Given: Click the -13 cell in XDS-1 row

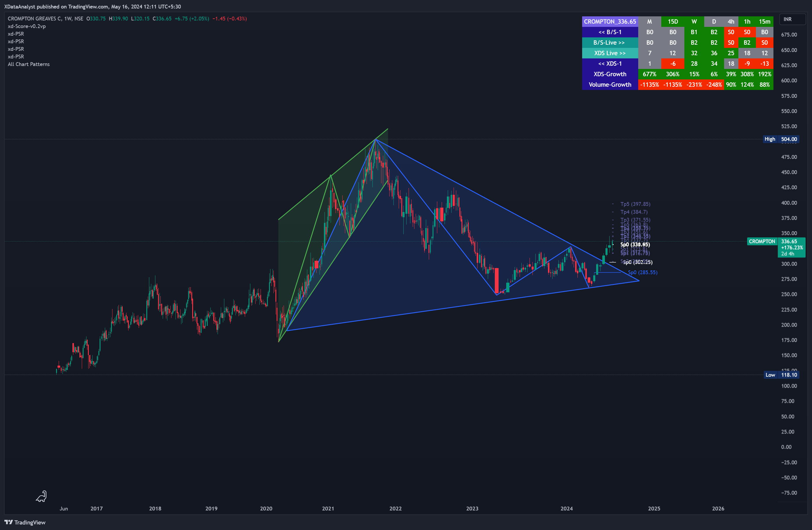Looking at the screenshot, I should [764, 63].
